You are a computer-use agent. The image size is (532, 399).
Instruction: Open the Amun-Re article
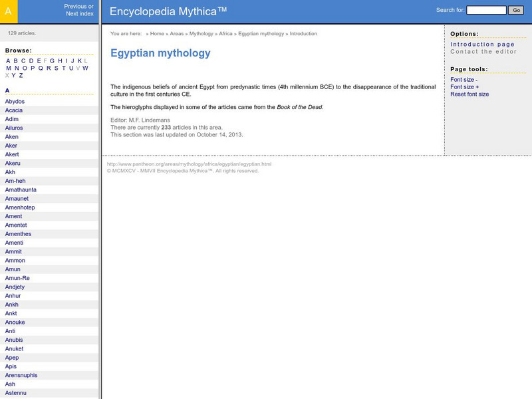point(17,278)
